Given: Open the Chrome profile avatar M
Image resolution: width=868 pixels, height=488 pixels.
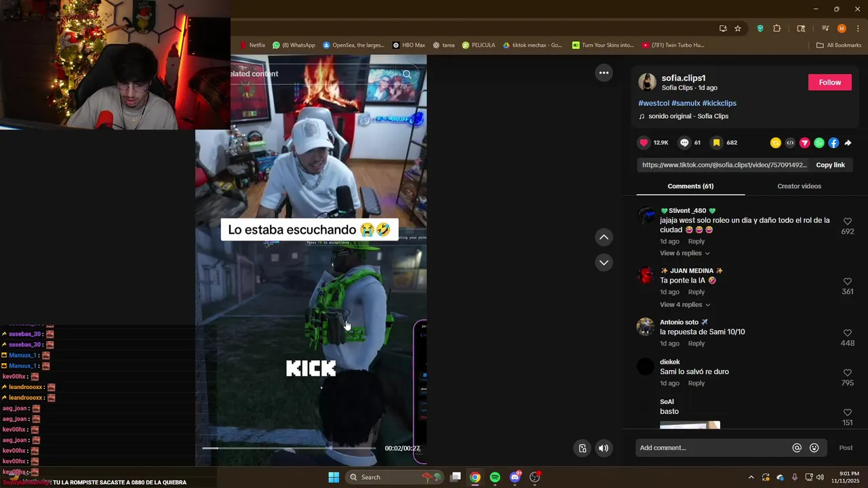Looking at the screenshot, I should coord(842,28).
